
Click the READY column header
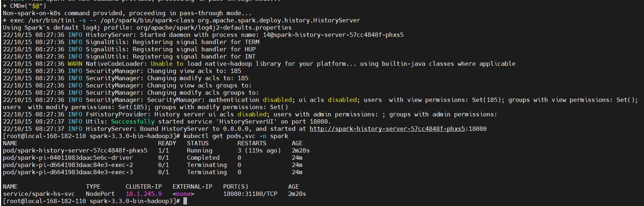[x=167, y=143]
